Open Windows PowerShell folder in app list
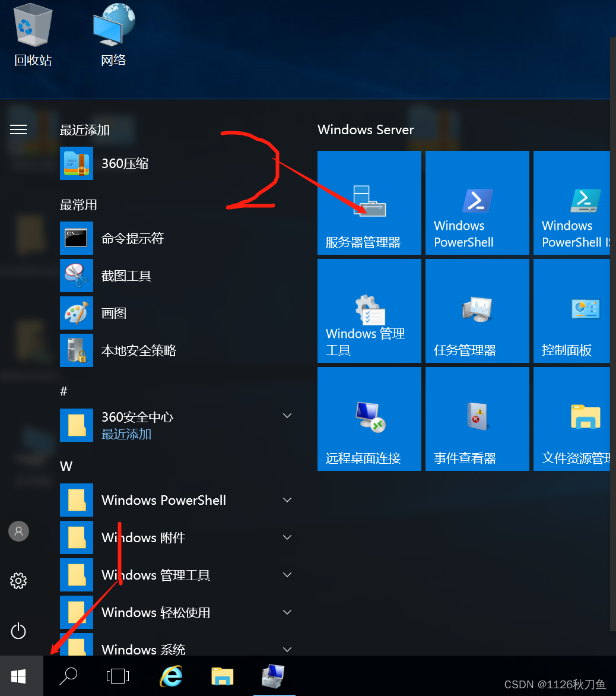This screenshot has width=616, height=696. tap(177, 500)
